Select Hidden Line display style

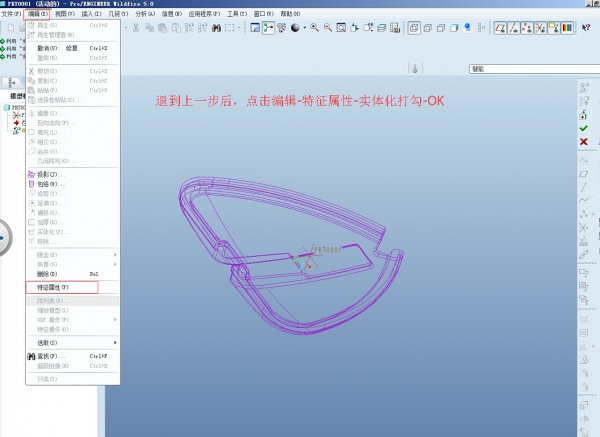[427, 28]
